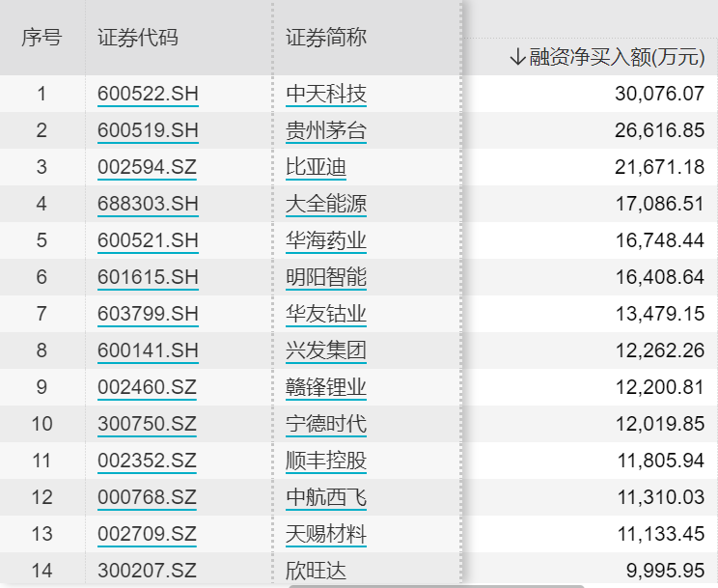Open 宁德时代 stock name link

(x=326, y=424)
